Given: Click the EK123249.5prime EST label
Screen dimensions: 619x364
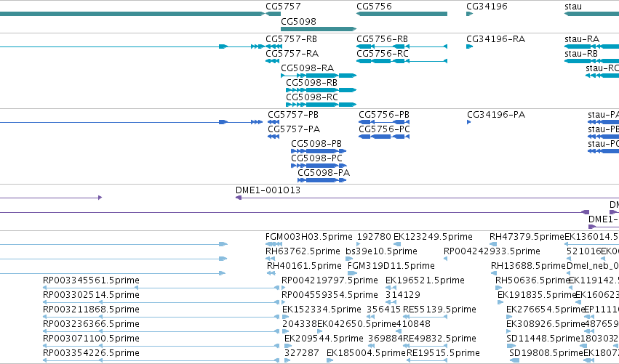Looking at the screenshot, I should [x=433, y=237].
